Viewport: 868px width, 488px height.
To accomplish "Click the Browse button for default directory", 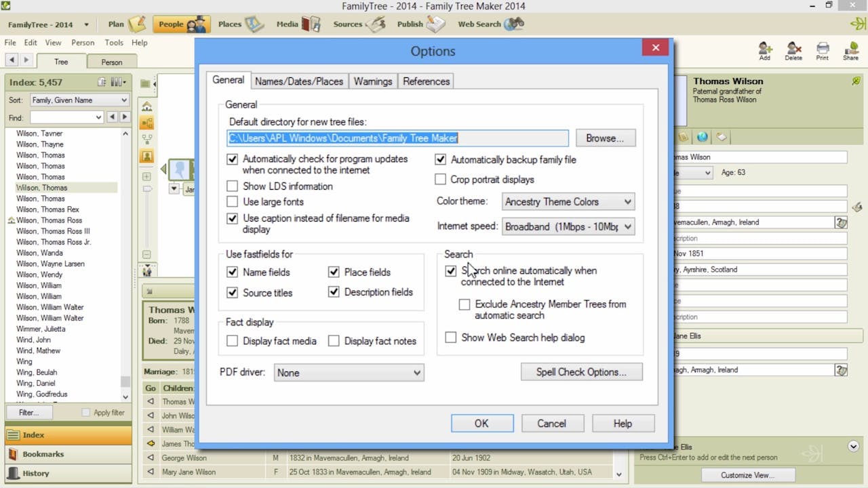I will point(605,138).
